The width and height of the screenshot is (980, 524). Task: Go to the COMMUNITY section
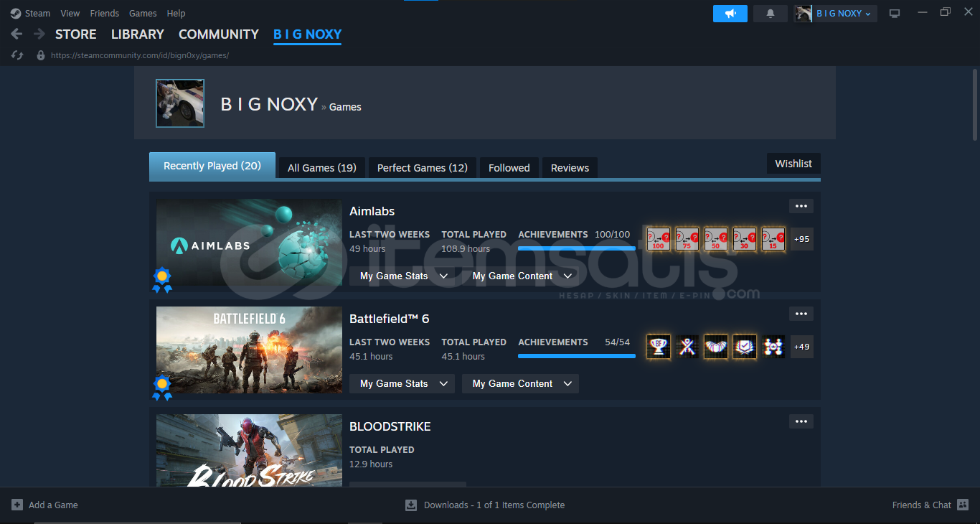coord(219,34)
